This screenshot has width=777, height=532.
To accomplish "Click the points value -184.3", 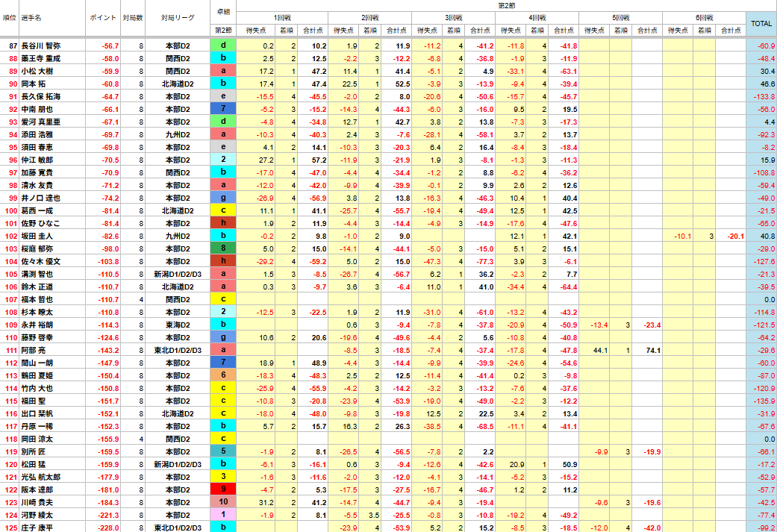I will pos(108,502).
